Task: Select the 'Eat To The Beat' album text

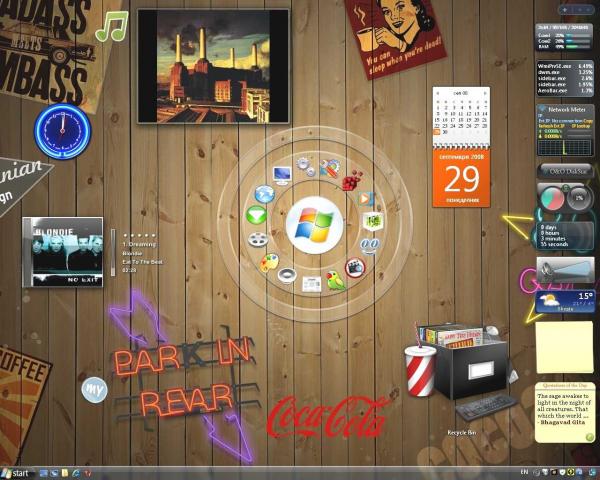Action: click(x=142, y=262)
